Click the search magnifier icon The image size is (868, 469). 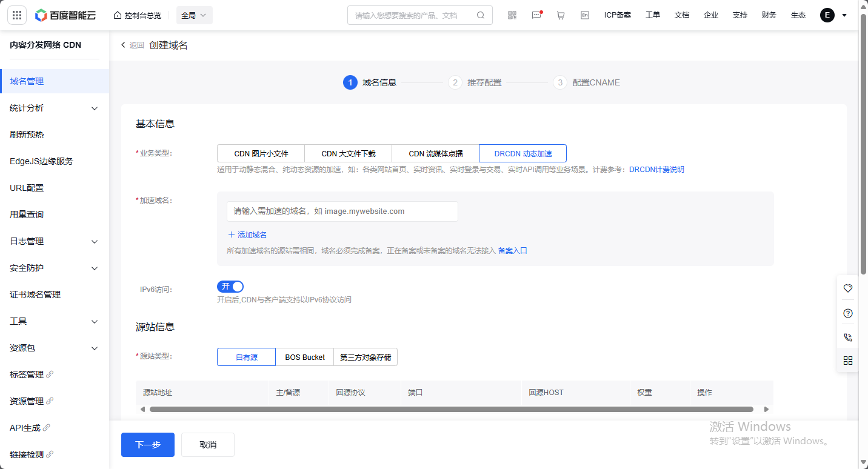click(481, 15)
